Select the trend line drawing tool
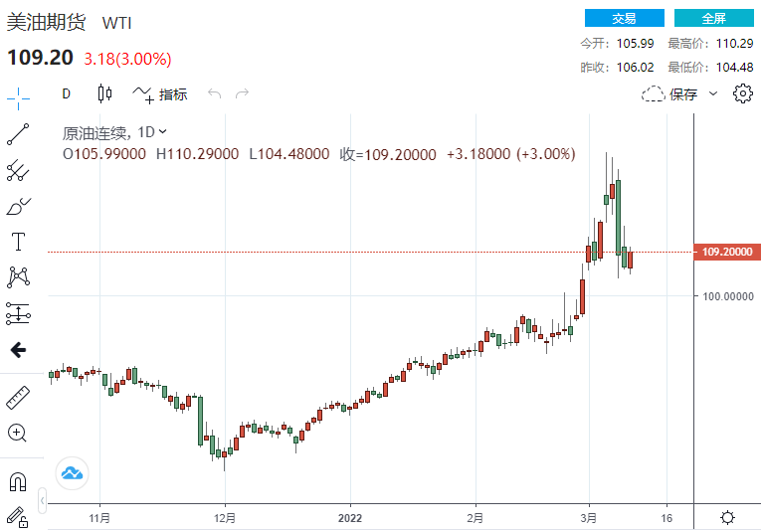 coord(18,133)
